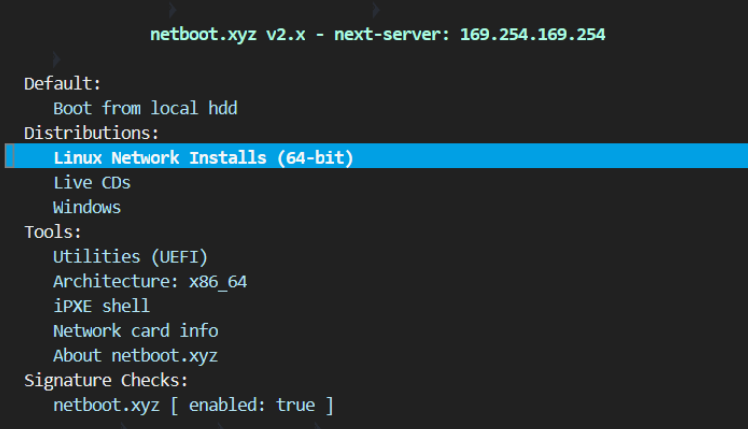Open Linux Network Installs (64-bit) menu
748x429 pixels.
click(203, 157)
